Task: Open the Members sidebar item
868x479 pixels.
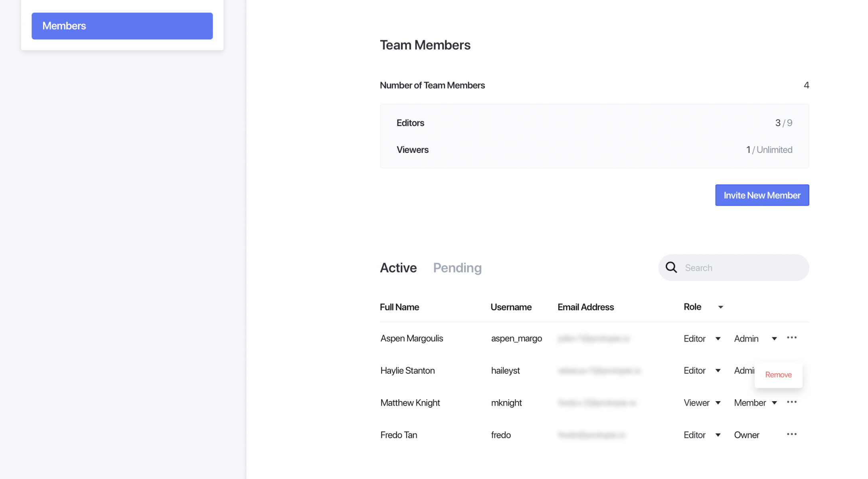Action: point(122,26)
